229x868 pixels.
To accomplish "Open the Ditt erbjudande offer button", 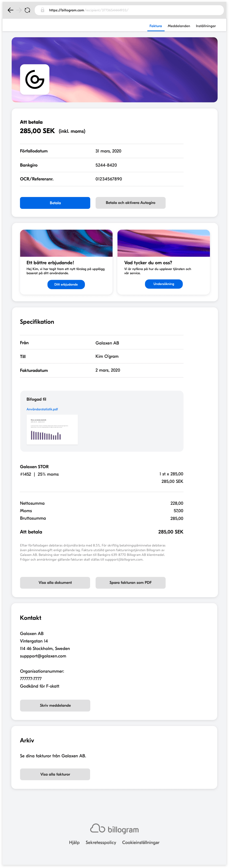I will [66, 284].
